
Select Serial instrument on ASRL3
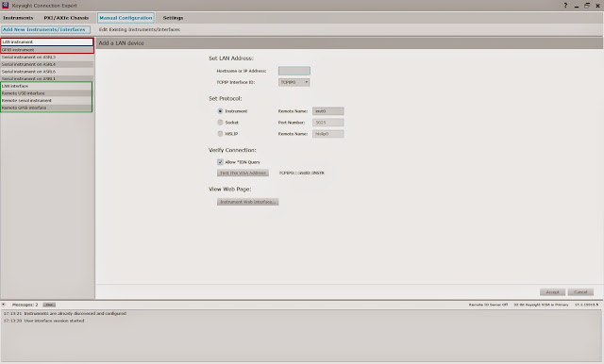(x=47, y=57)
